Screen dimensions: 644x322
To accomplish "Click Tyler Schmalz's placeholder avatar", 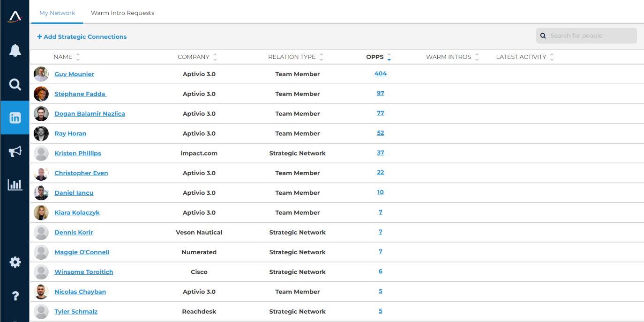I will click(x=41, y=312).
